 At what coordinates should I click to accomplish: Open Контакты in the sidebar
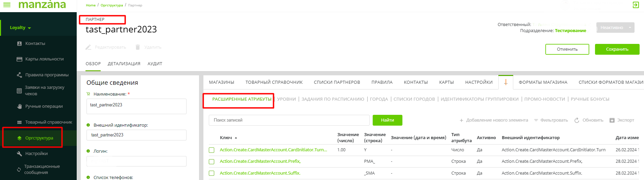coord(35,44)
